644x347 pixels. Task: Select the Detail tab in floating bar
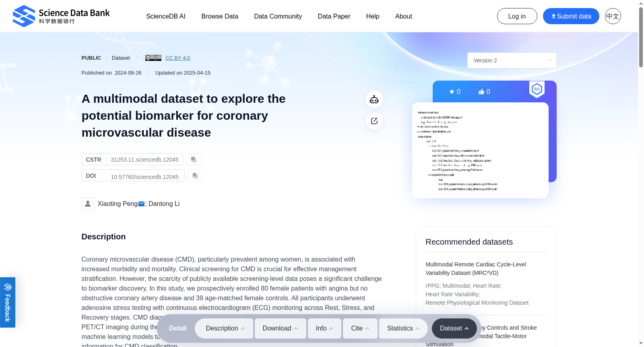(178, 328)
